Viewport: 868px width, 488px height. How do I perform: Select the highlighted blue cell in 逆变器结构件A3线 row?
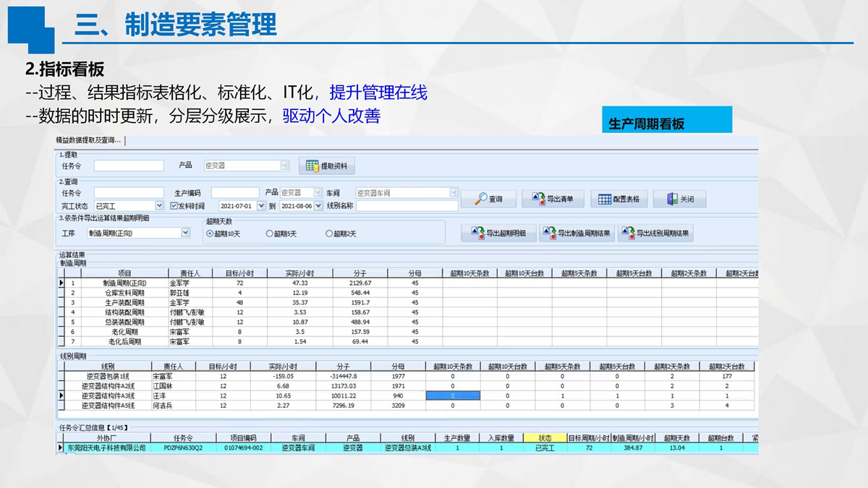click(453, 396)
